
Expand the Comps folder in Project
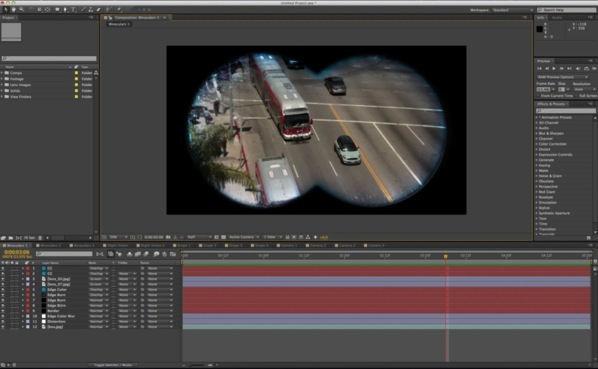pos(2,73)
